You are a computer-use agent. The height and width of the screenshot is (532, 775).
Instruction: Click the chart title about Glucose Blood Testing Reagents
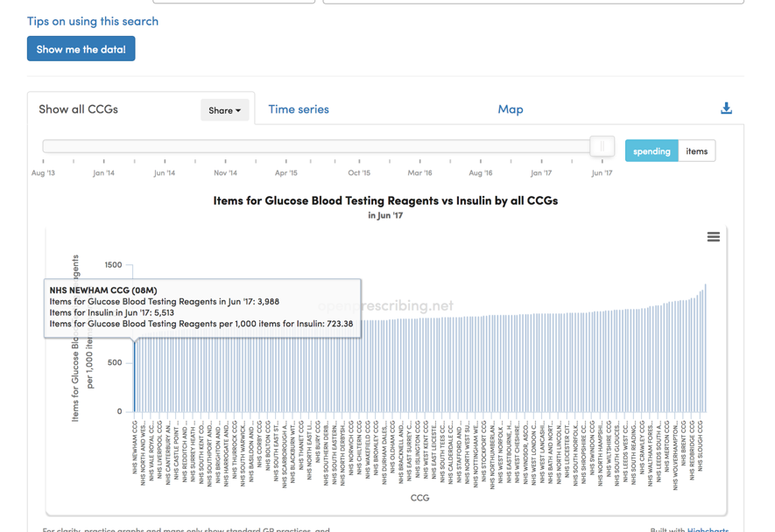(x=385, y=200)
